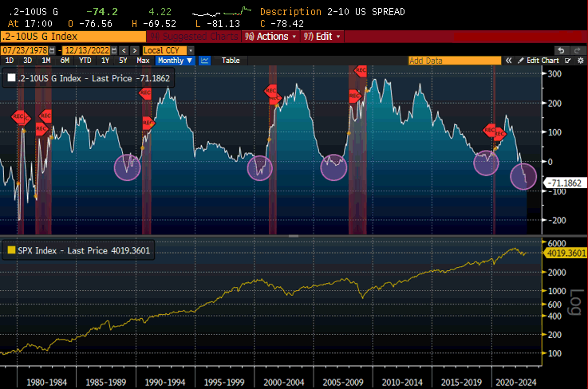This screenshot has height=389, width=588.
Task: Open the 96) Actions menu
Action: (270, 37)
